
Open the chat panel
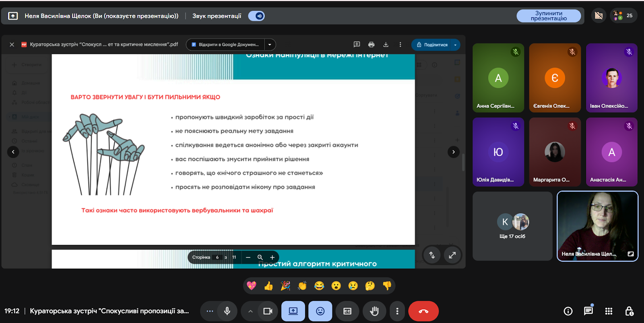(588, 311)
